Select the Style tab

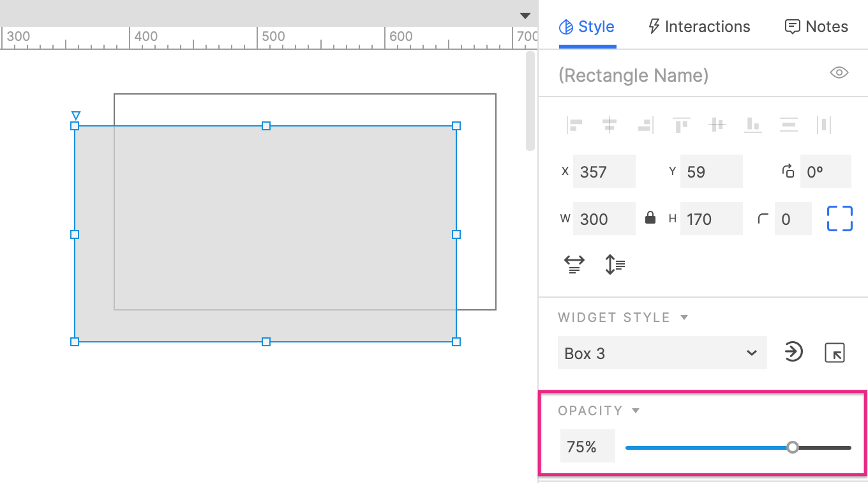[586, 26]
